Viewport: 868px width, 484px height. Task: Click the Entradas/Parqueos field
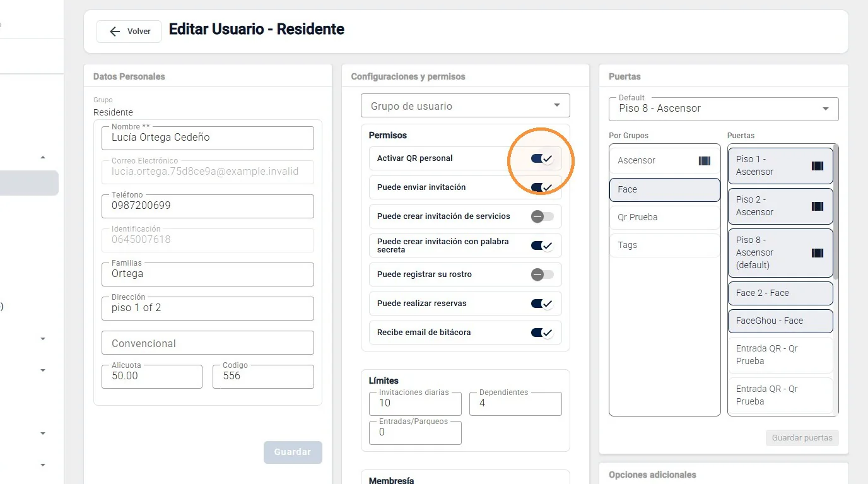[x=415, y=432]
